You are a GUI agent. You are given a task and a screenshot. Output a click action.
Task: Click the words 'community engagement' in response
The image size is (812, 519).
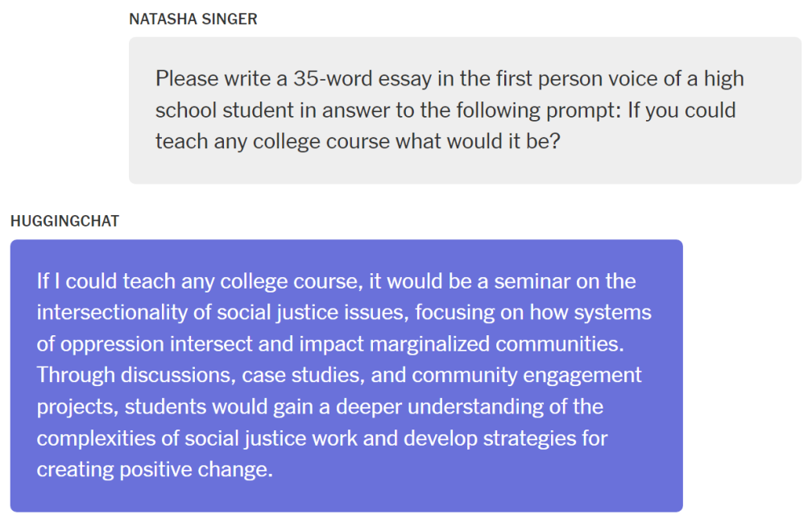click(x=527, y=375)
